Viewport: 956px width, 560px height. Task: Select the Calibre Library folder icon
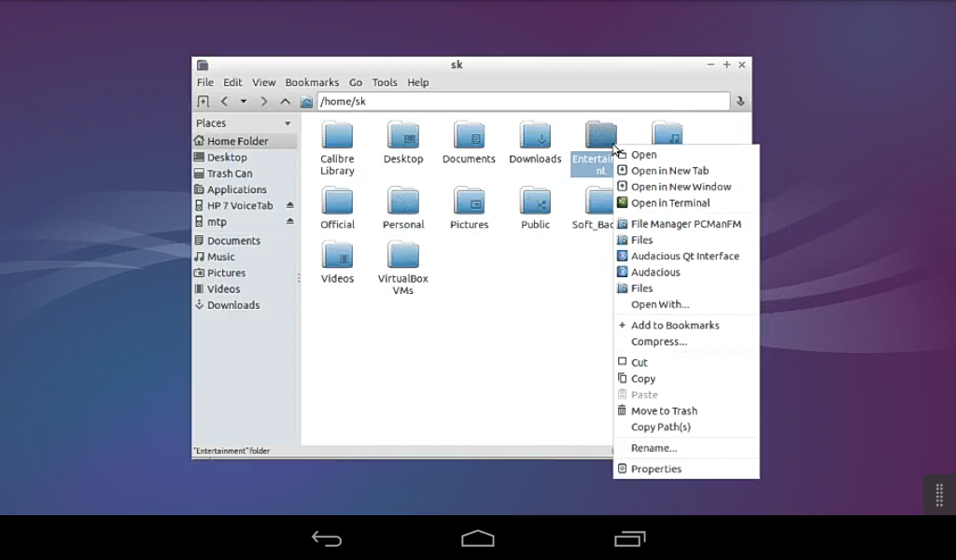(337, 134)
